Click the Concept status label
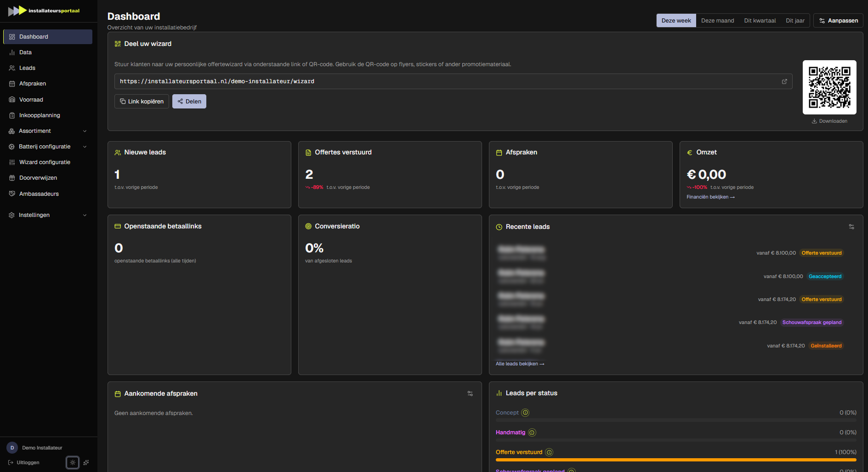Viewport: 868px width, 472px height. [x=507, y=413]
